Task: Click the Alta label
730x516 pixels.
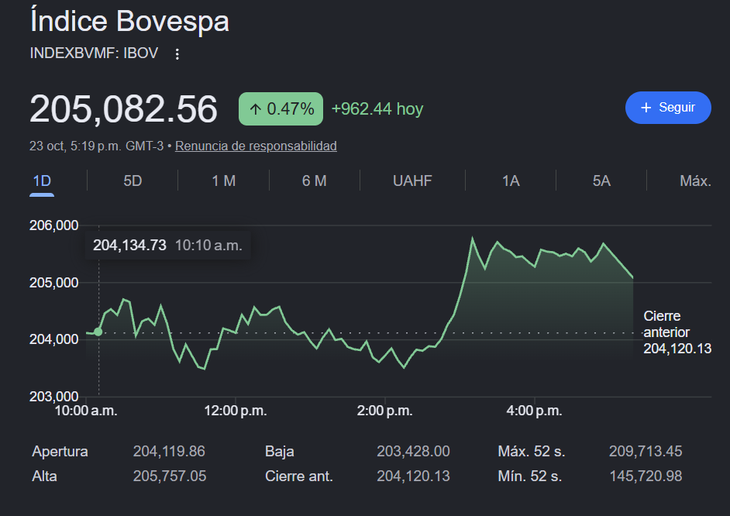Action: [x=45, y=476]
